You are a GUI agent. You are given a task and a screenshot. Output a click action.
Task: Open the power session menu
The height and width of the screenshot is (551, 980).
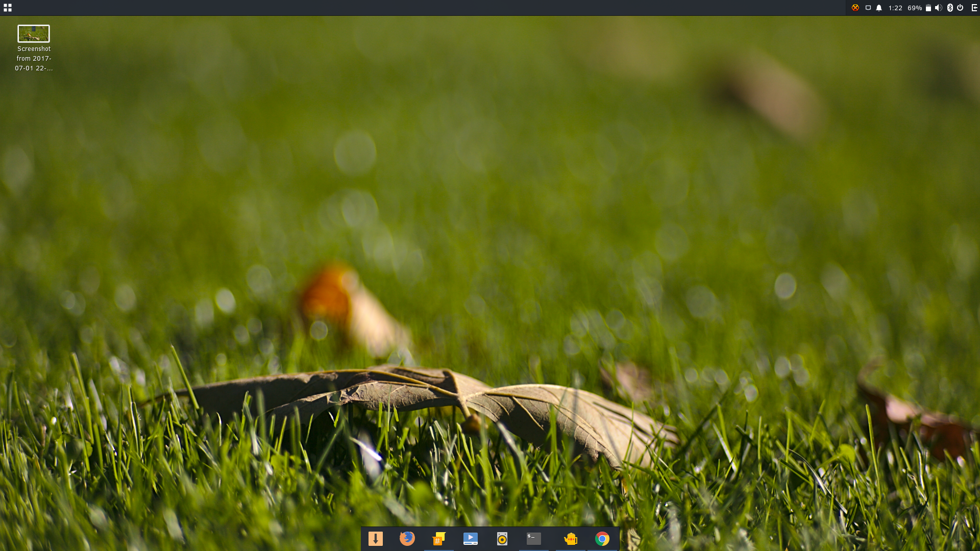[x=960, y=8]
